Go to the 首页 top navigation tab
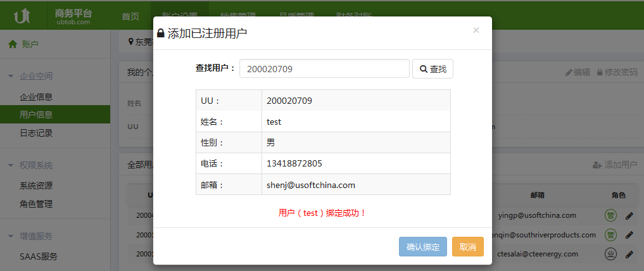 click(x=130, y=16)
